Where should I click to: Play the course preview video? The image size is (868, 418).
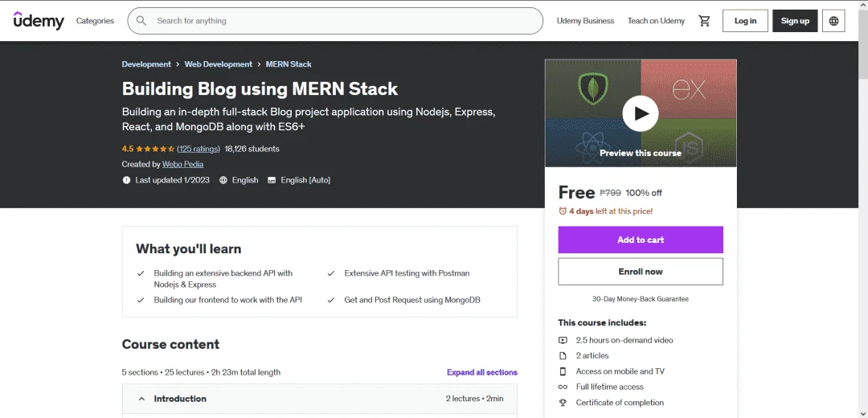click(641, 113)
